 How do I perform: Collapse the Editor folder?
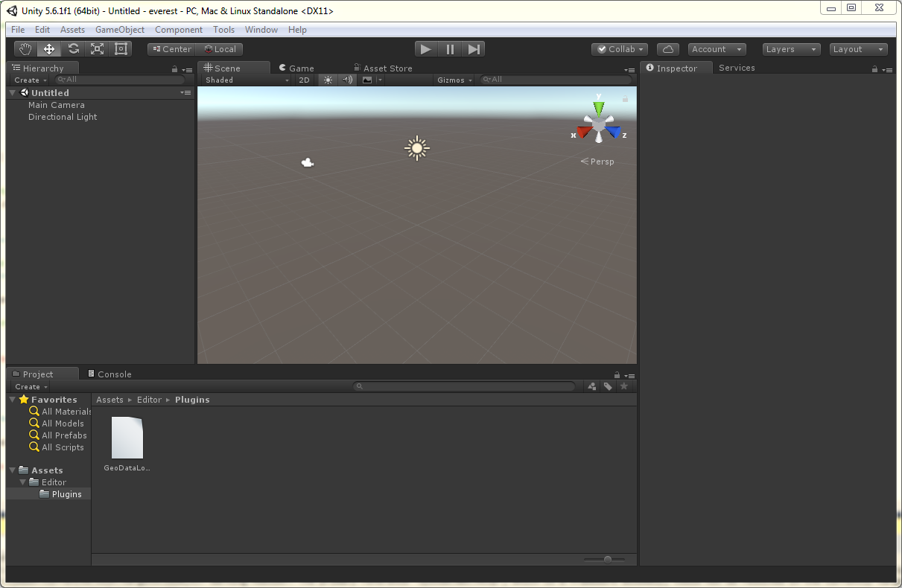point(23,482)
